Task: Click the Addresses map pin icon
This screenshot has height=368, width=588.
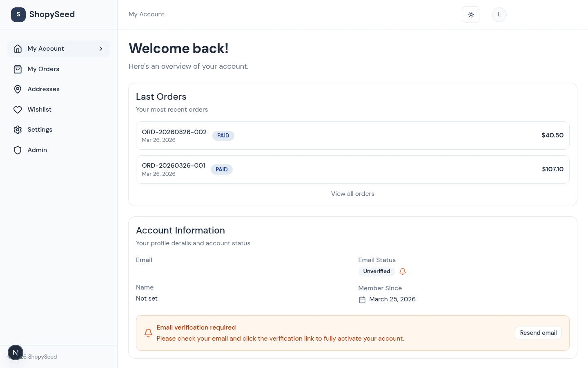Action: [18, 89]
